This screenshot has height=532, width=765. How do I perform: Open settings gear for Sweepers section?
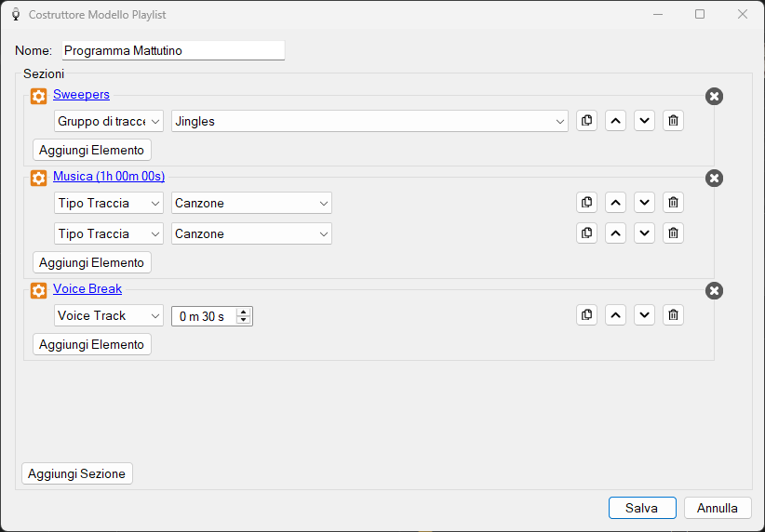pos(38,96)
